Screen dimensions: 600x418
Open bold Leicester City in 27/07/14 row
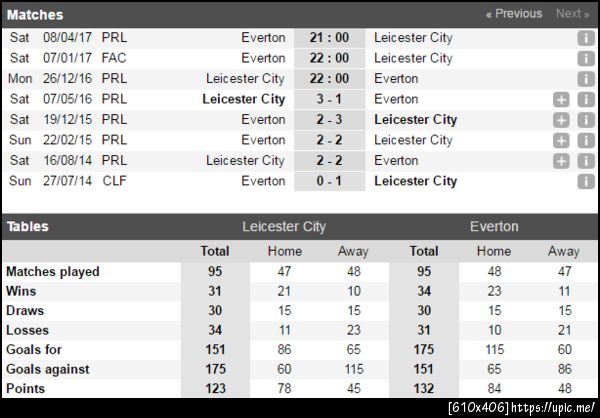415,181
